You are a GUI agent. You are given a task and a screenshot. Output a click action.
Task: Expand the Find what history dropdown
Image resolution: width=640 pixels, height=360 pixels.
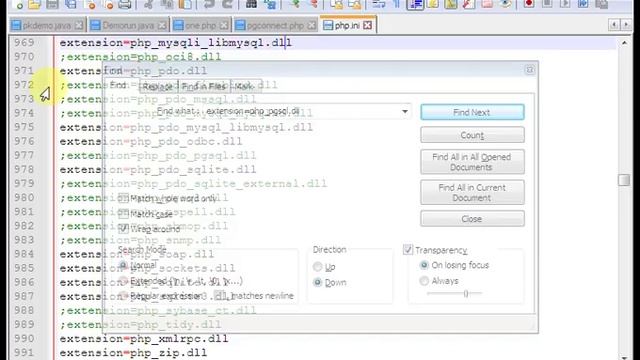pos(405,111)
